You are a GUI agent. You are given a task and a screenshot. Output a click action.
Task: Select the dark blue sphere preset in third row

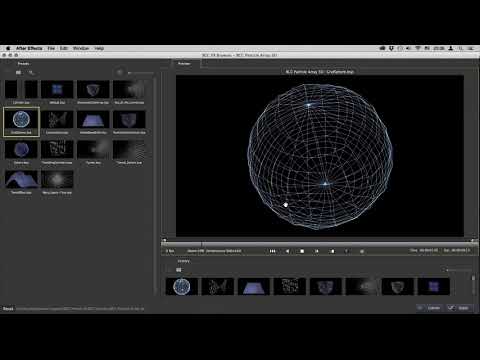point(21,149)
